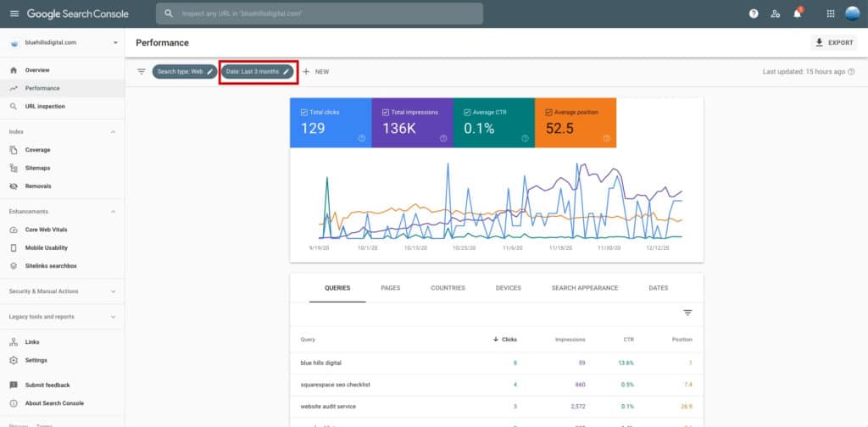Click the Export button

click(834, 42)
